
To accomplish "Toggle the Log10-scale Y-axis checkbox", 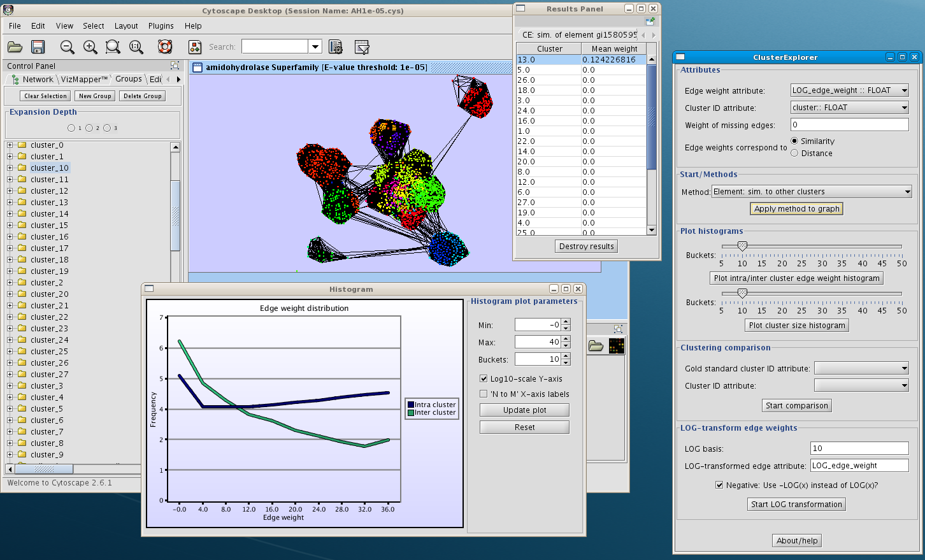I will (x=484, y=378).
